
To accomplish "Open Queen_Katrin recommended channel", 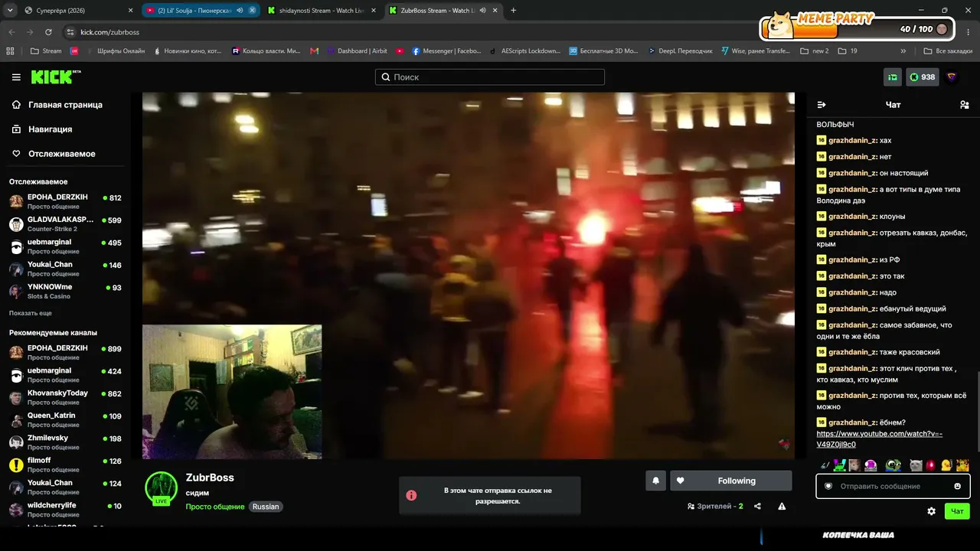I will [64, 419].
